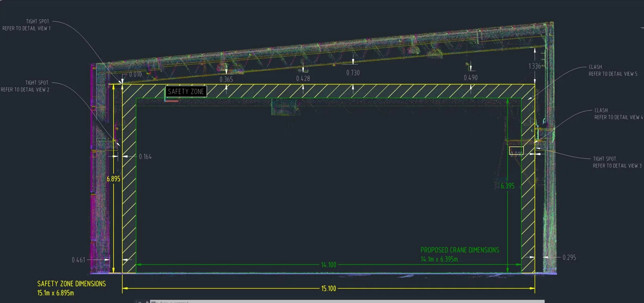Pick the 0.490 roof clearance value
Viewport: 644px width, 303px height.
point(470,78)
